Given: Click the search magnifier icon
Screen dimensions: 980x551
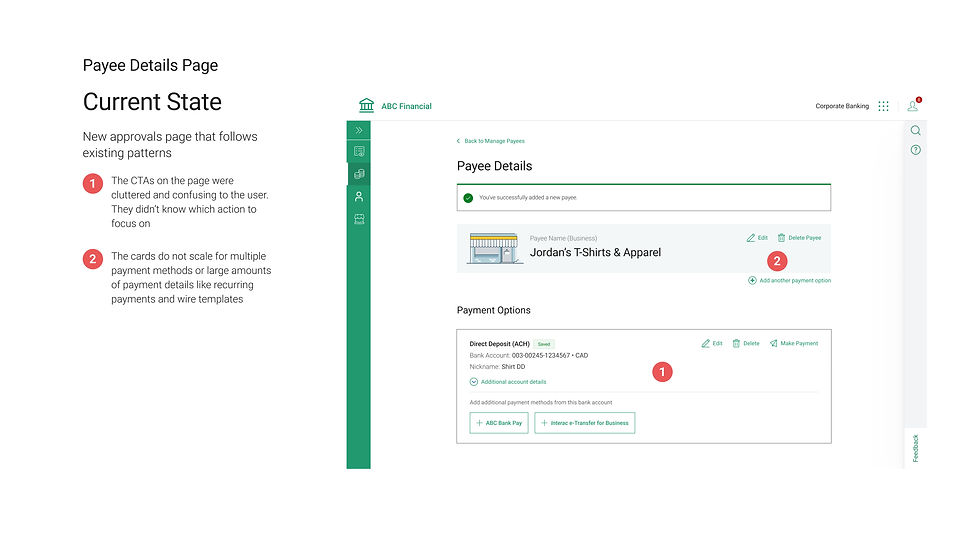Looking at the screenshot, I should click(916, 131).
